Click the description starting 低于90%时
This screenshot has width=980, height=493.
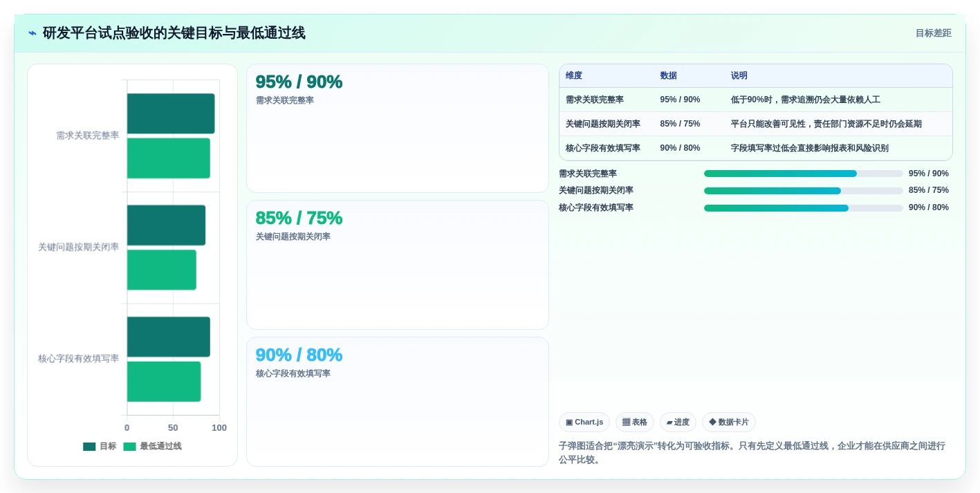click(805, 100)
